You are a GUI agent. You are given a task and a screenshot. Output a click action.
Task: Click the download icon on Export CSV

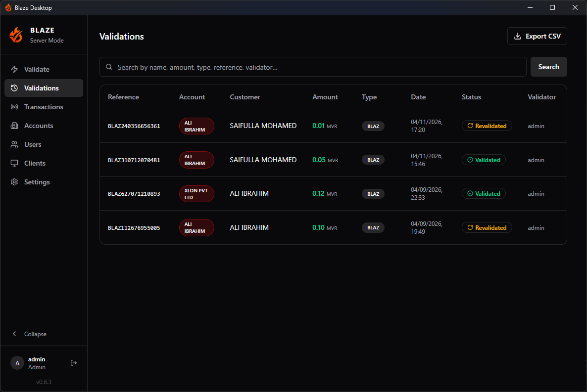[x=517, y=36]
